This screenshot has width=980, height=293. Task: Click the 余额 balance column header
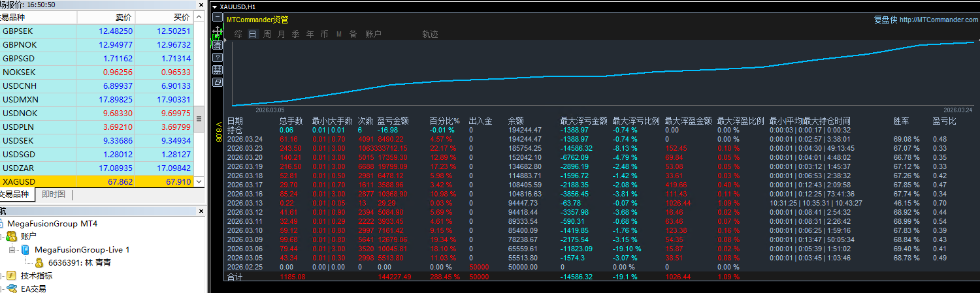pyautogui.click(x=516, y=121)
